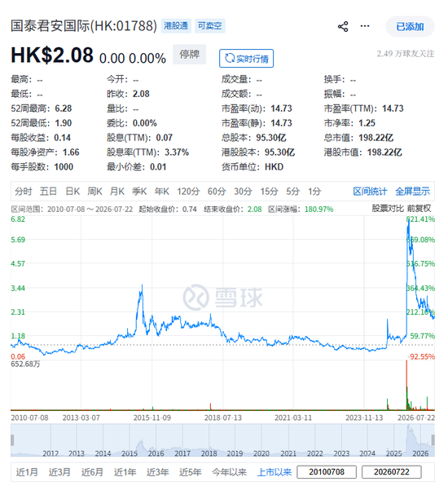Switch to the 周K chart tab
Screen dimensions: 448x486
(94, 192)
